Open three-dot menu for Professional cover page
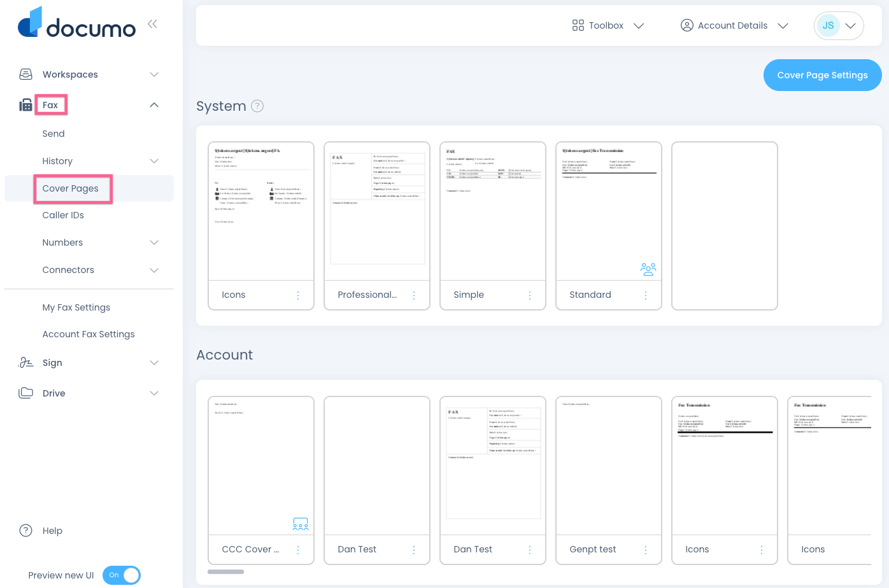 (x=414, y=295)
